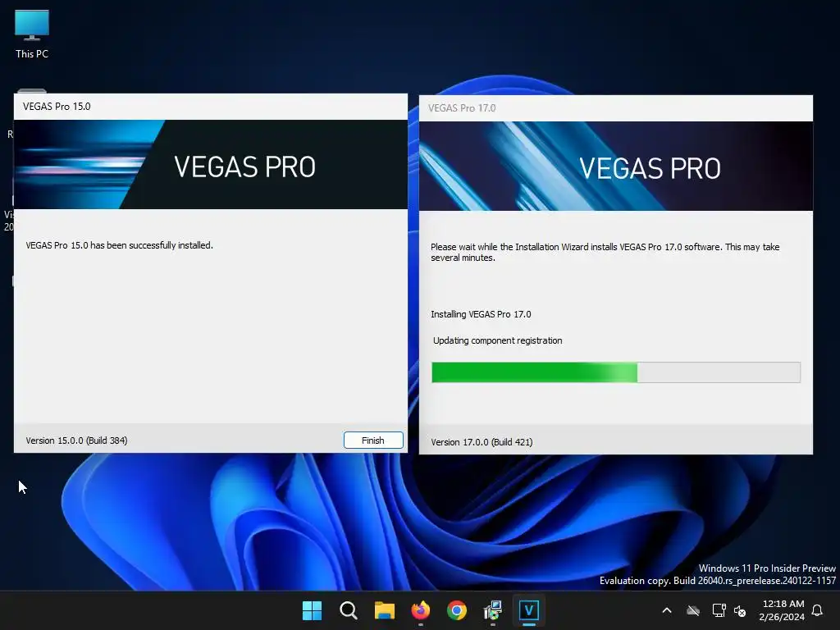Click 'Updating component registration' status text

(x=498, y=340)
